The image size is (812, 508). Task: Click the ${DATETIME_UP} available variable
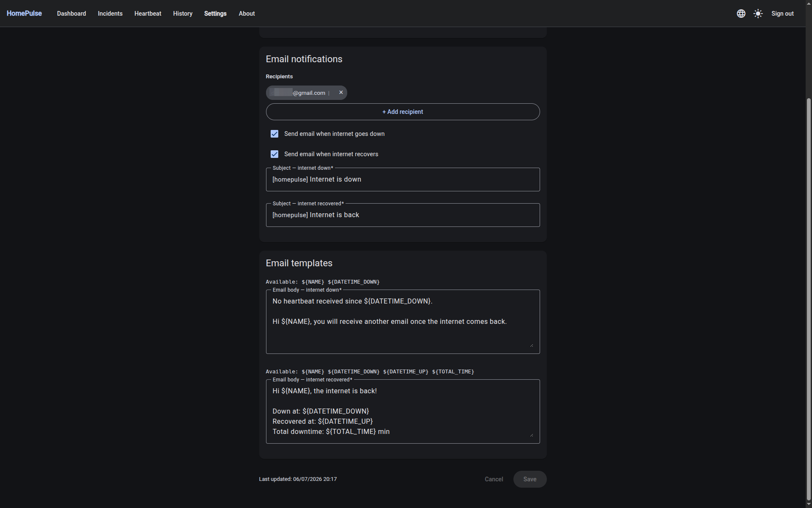pyautogui.click(x=406, y=372)
